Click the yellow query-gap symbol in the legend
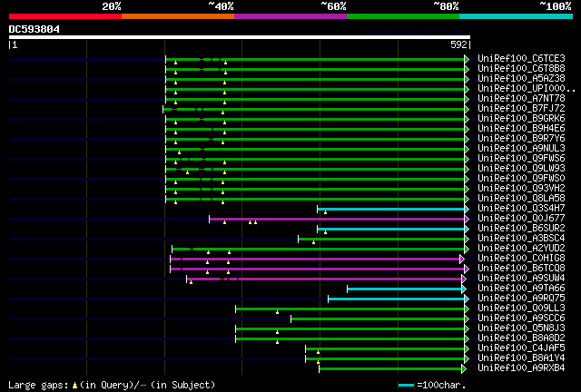The width and height of the screenshot is (581, 392). [74, 386]
